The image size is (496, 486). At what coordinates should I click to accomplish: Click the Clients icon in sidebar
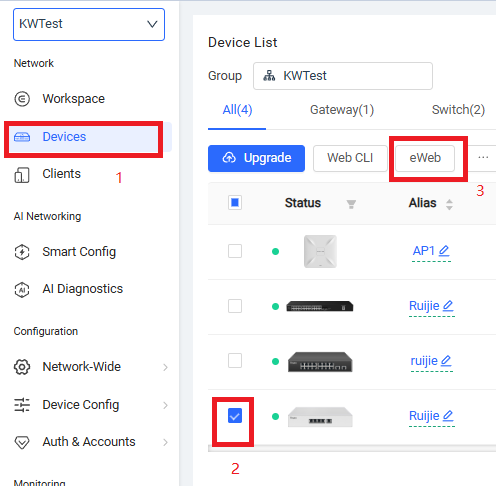pyautogui.click(x=22, y=175)
